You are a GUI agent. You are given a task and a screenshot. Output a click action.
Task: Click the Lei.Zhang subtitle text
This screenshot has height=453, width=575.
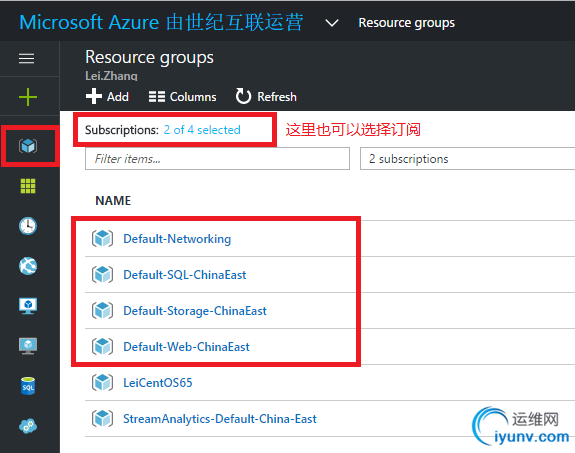click(111, 76)
